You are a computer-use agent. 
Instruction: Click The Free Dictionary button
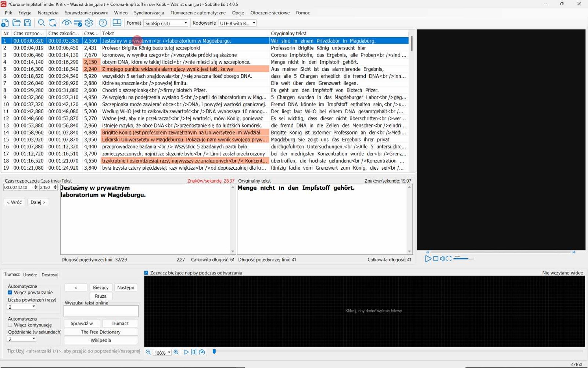pyautogui.click(x=101, y=332)
